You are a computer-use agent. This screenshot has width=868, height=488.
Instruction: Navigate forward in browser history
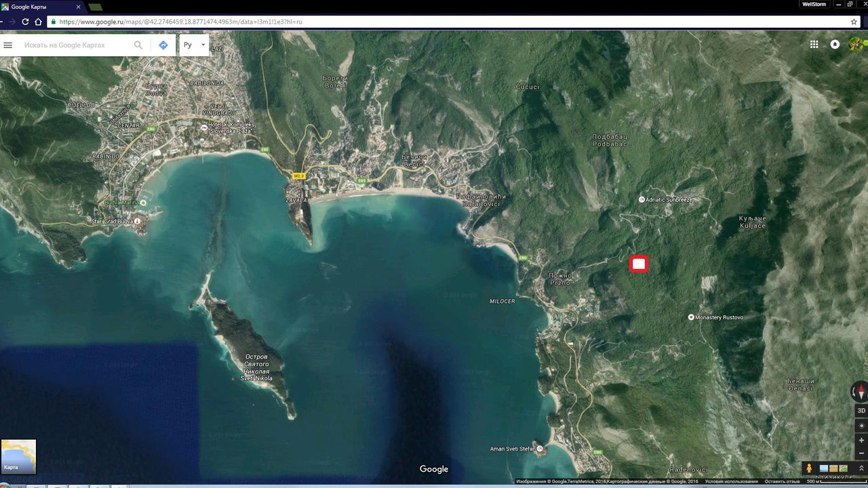tap(12, 22)
